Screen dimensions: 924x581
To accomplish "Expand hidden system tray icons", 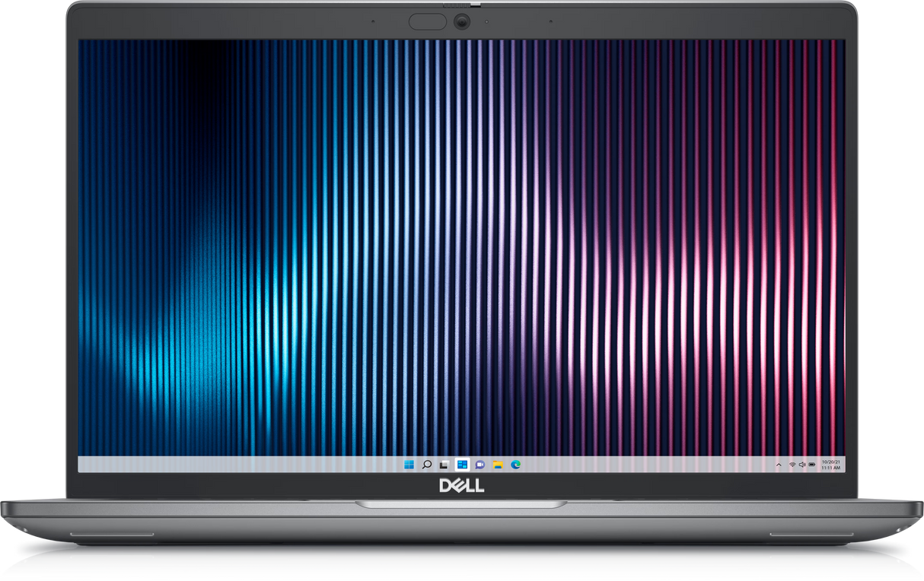I will tap(779, 464).
